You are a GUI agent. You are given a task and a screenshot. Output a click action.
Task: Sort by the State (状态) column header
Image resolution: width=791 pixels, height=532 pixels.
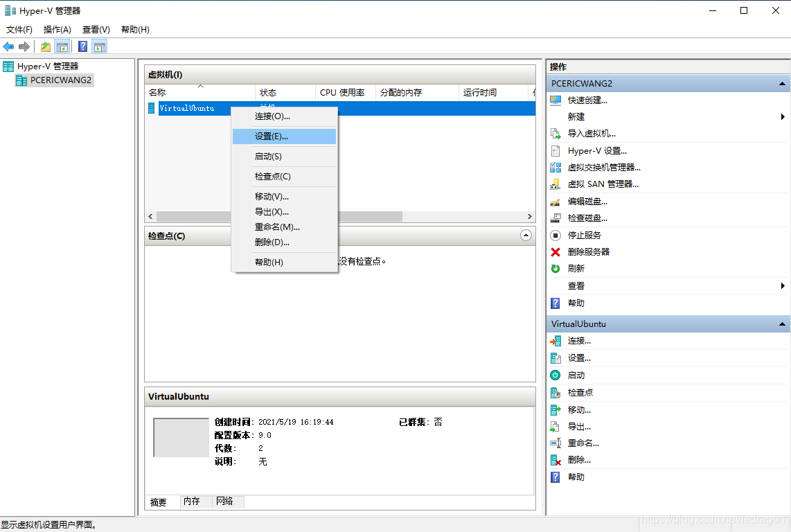(285, 93)
